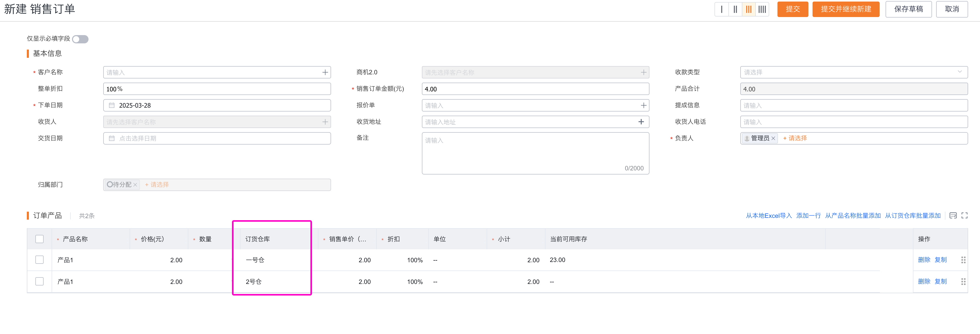Image resolution: width=980 pixels, height=334 pixels.
Task: Click drag handle of 一号仓 row
Action: pyautogui.click(x=963, y=260)
